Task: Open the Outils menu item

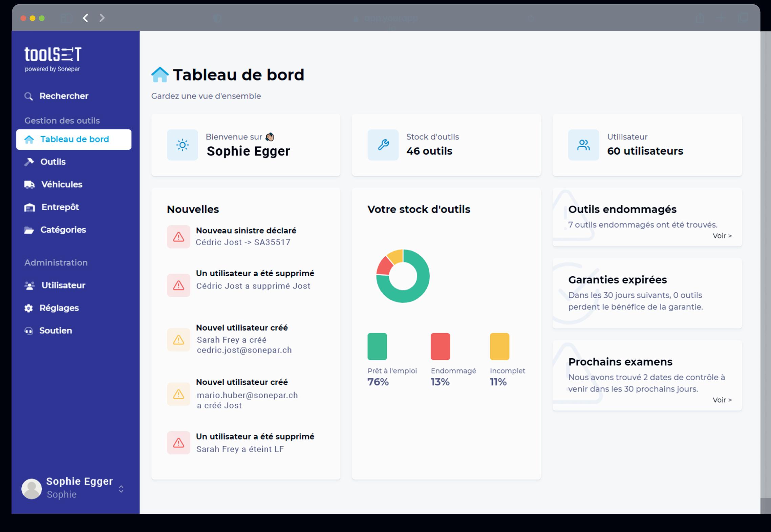Action: (53, 162)
